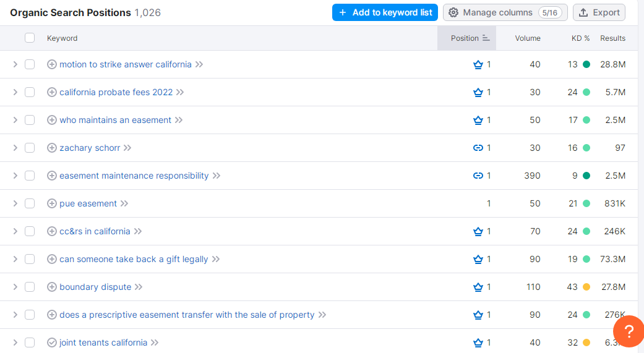Expand the easement maintenance responsibility row
This screenshot has height=353, width=644.
15,176
